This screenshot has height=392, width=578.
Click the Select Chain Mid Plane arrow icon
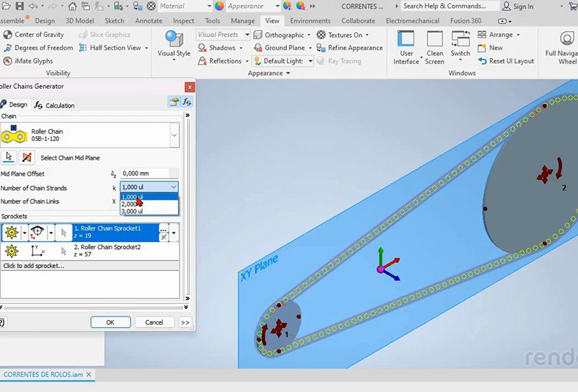9,157
